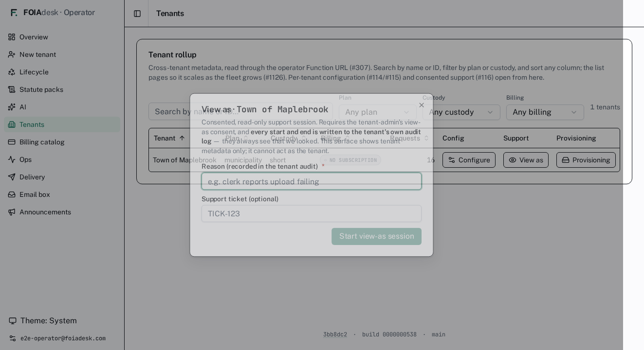Image resolution: width=644 pixels, height=350 pixels.
Task: Click the NO SUBSCRIPTION badge
Action: point(350,160)
